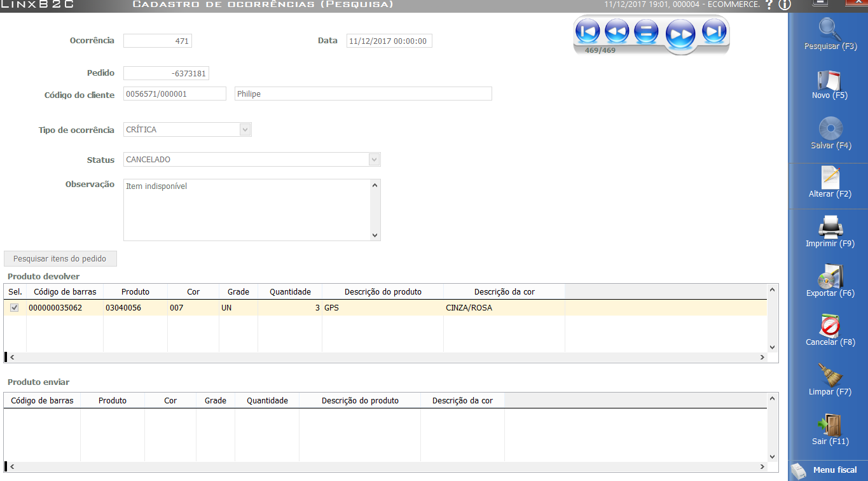Click Quantidade header in Produto devolver
Image resolution: width=868 pixels, height=481 pixels.
click(290, 292)
